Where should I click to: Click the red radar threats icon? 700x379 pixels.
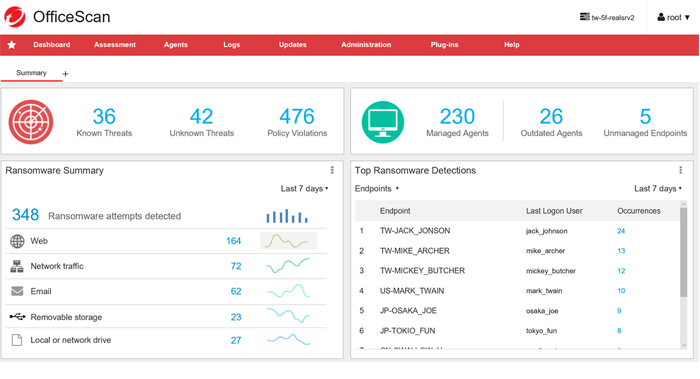pyautogui.click(x=31, y=121)
